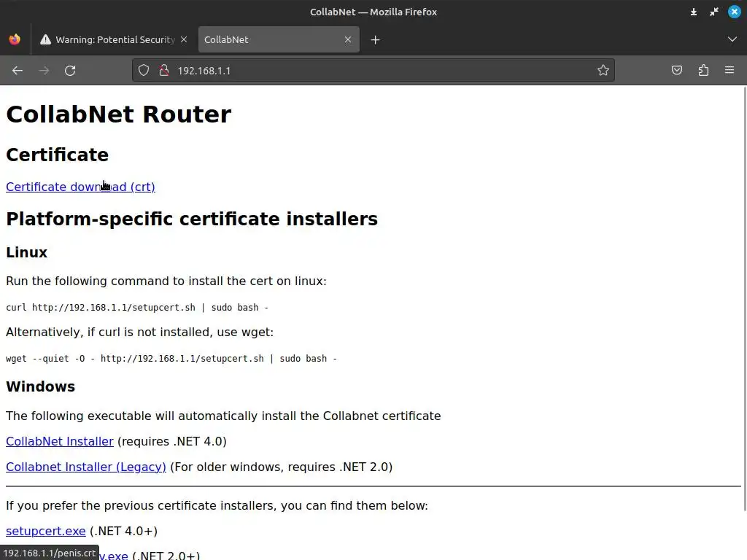747x560 pixels.
Task: Reload the current page
Action: coord(70,71)
